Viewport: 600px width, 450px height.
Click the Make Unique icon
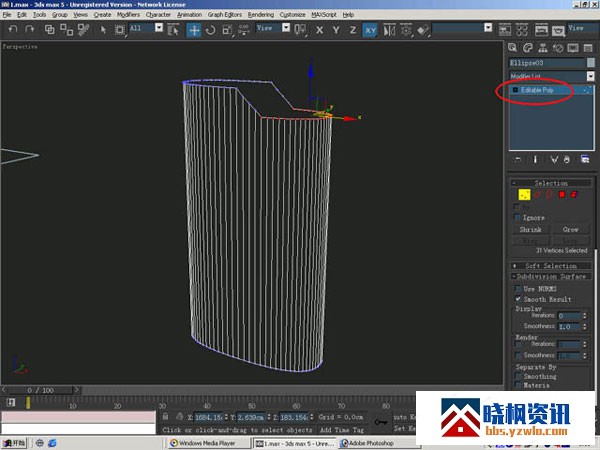(554, 160)
